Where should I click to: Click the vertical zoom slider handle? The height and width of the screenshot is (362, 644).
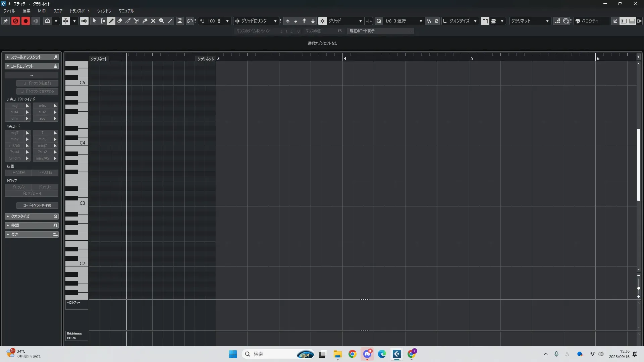pyautogui.click(x=638, y=288)
